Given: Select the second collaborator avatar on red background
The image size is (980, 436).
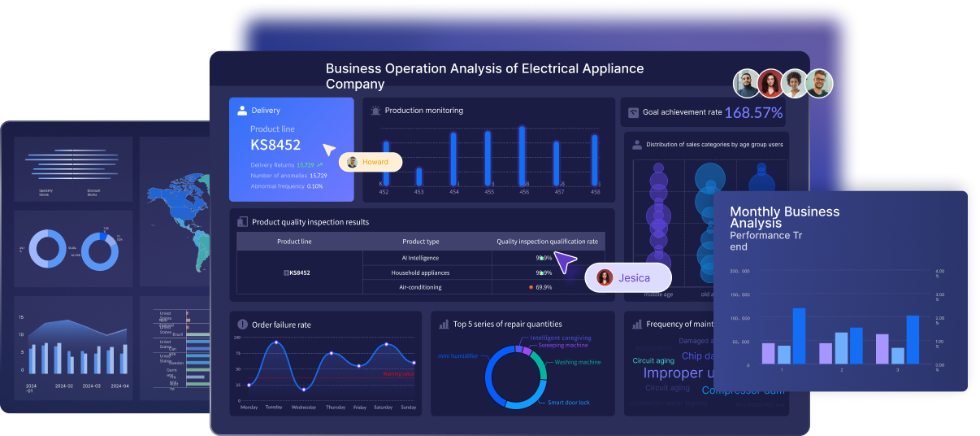Looking at the screenshot, I should click(770, 83).
